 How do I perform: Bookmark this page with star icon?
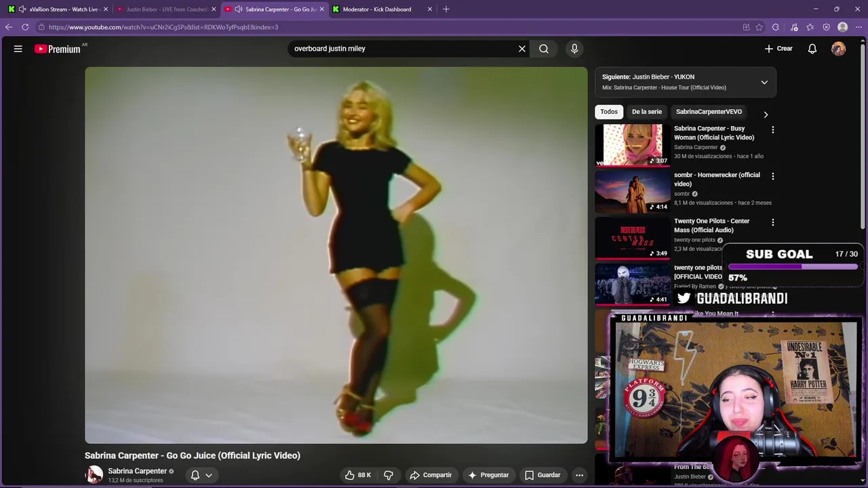point(759,27)
